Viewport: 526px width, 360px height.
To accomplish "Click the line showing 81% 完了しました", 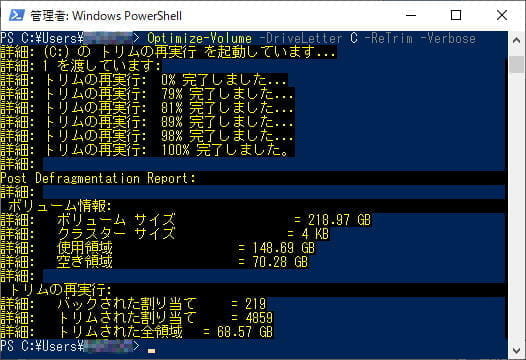I will (147, 108).
